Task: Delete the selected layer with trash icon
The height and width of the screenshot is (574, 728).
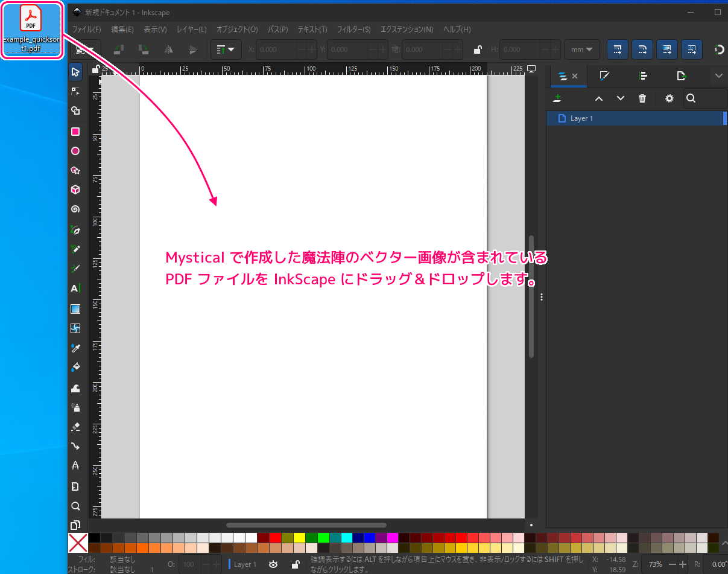Action: tap(642, 98)
